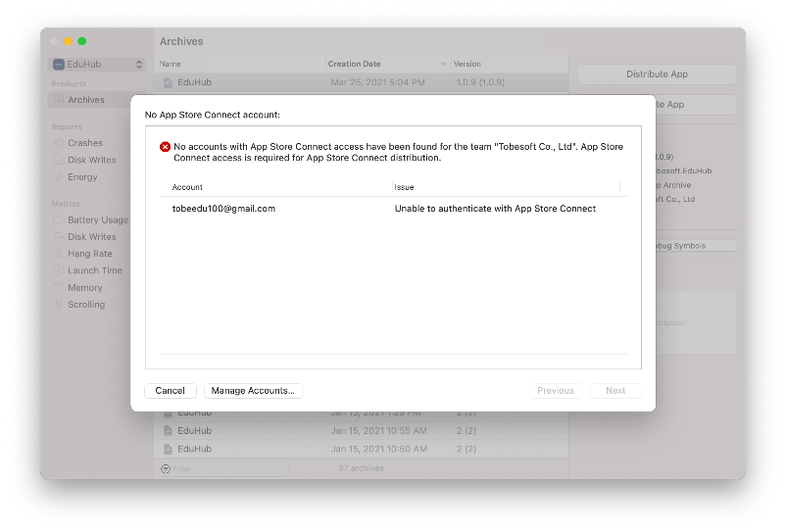Click the Cancel button in the dialog
The height and width of the screenshot is (532, 786).
point(170,391)
